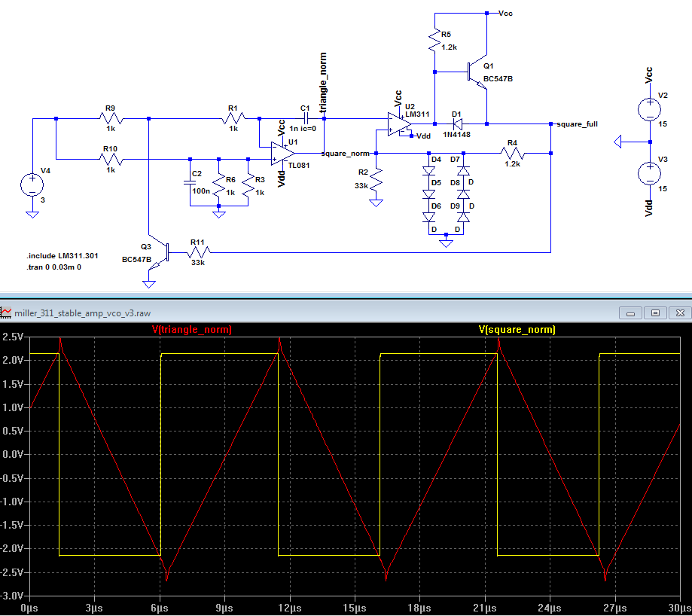Click the V(triangle_norm) trace label
Viewport: 692px width, 616px height.
pos(192,330)
